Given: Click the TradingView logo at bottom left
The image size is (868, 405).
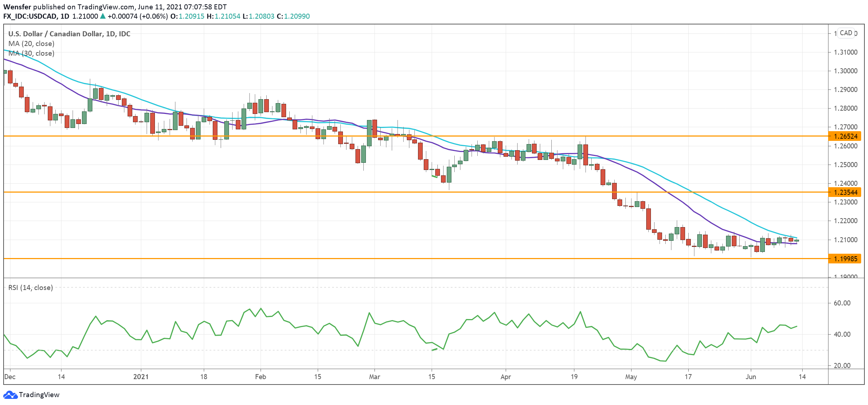Looking at the screenshot, I should tap(32, 395).
